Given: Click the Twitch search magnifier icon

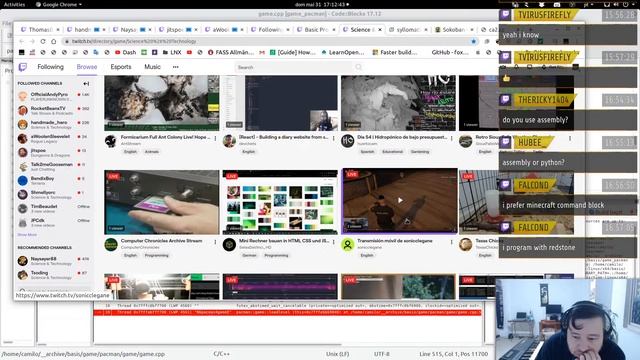Looking at the screenshot, I should pos(358,67).
